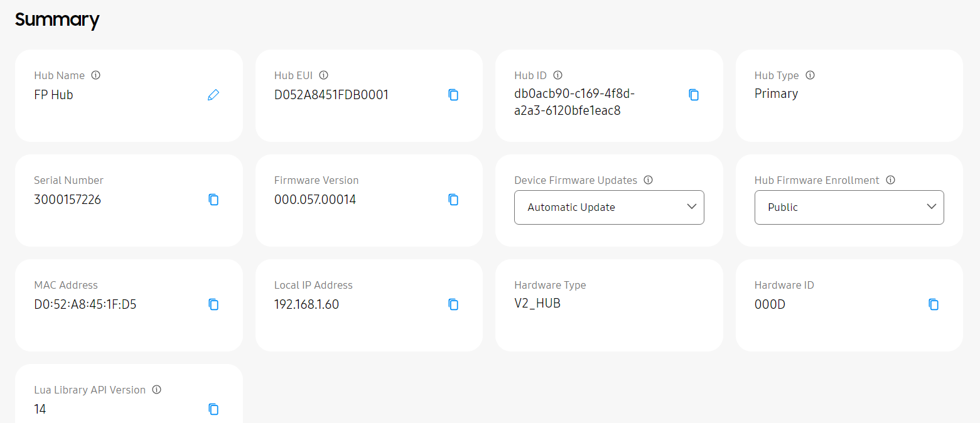Screen dimensions: 980x423
Task: Show info for Hub EUI
Action: click(x=324, y=75)
